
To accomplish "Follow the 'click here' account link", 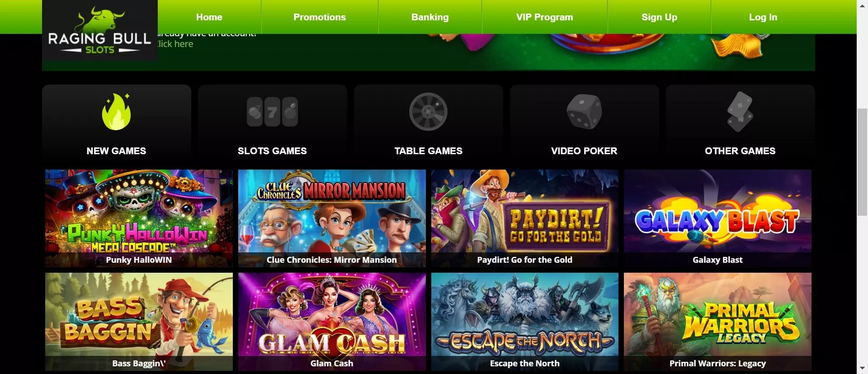I will 175,44.
